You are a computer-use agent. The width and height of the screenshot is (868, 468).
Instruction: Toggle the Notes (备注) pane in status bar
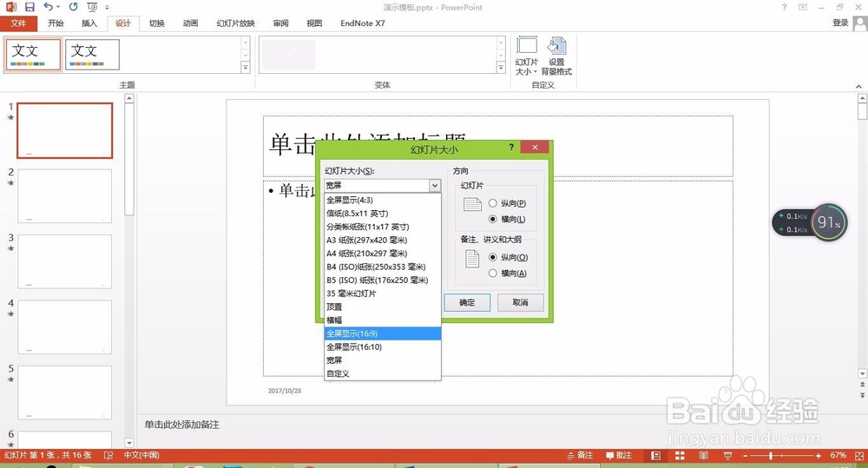pos(580,455)
